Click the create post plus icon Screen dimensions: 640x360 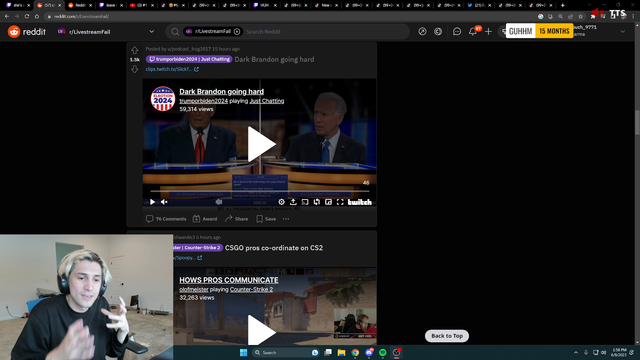[x=488, y=31]
